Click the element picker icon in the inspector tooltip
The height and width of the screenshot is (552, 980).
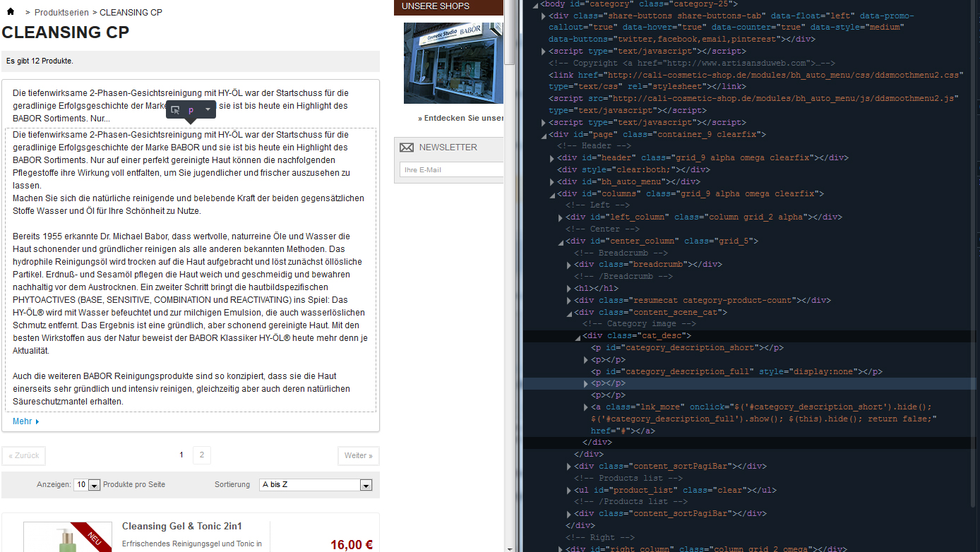point(176,110)
